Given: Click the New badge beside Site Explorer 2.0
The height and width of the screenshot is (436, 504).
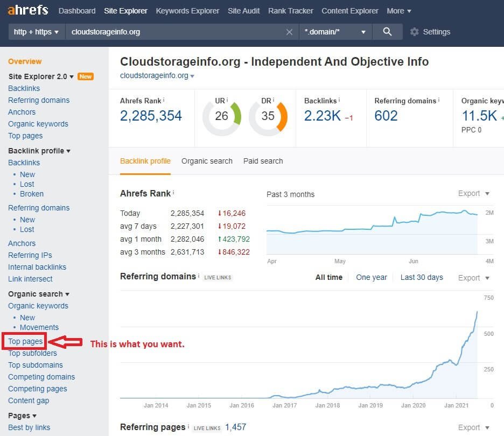Looking at the screenshot, I should [86, 76].
